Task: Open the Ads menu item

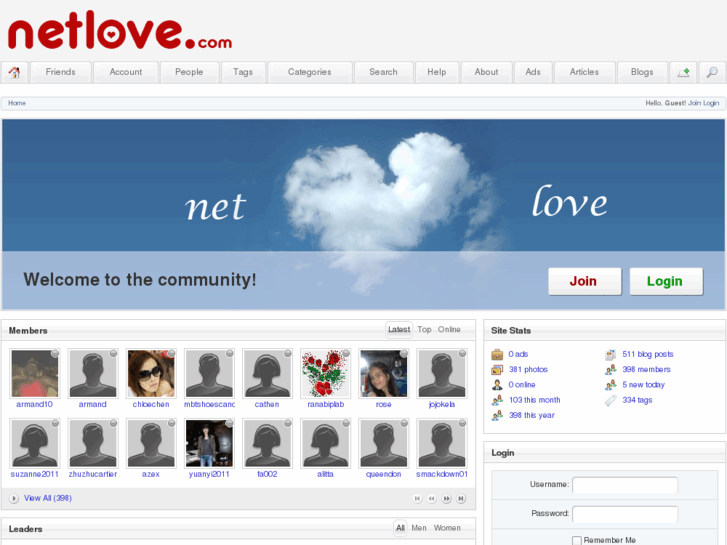Action: tap(533, 72)
